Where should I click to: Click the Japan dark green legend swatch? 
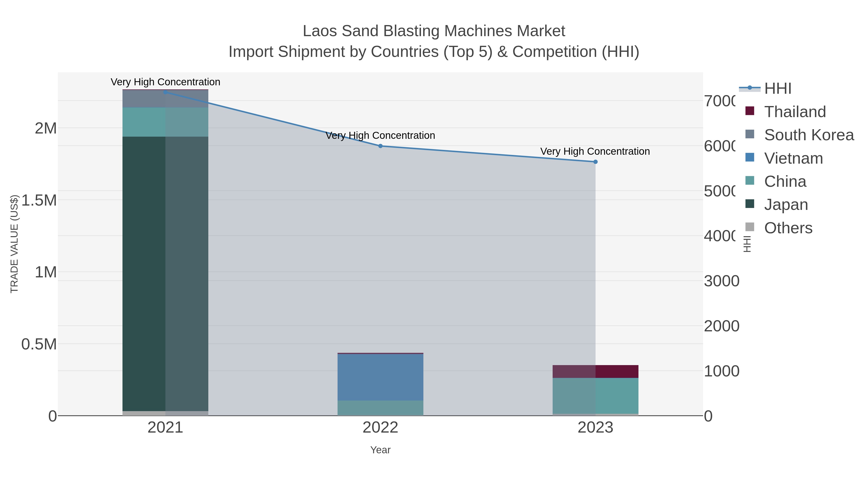tap(750, 203)
